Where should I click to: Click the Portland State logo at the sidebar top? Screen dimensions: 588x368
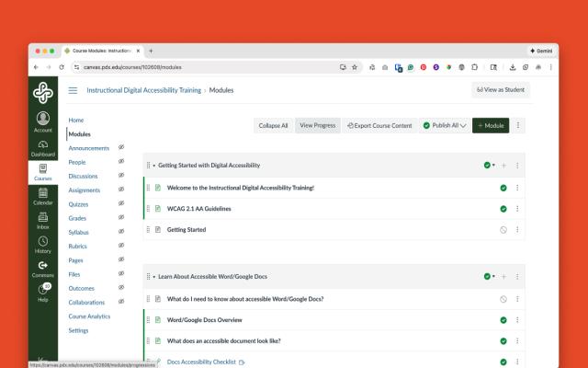(43, 92)
